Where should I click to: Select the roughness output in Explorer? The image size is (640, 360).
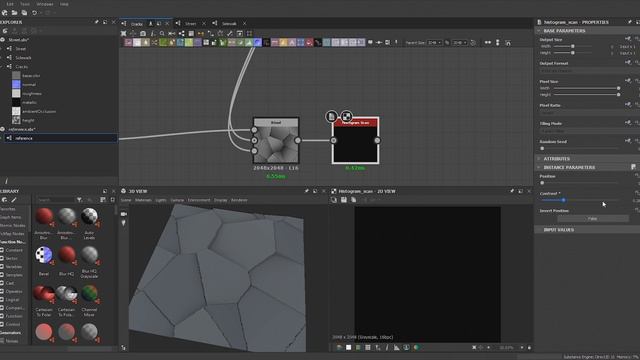pyautogui.click(x=31, y=93)
